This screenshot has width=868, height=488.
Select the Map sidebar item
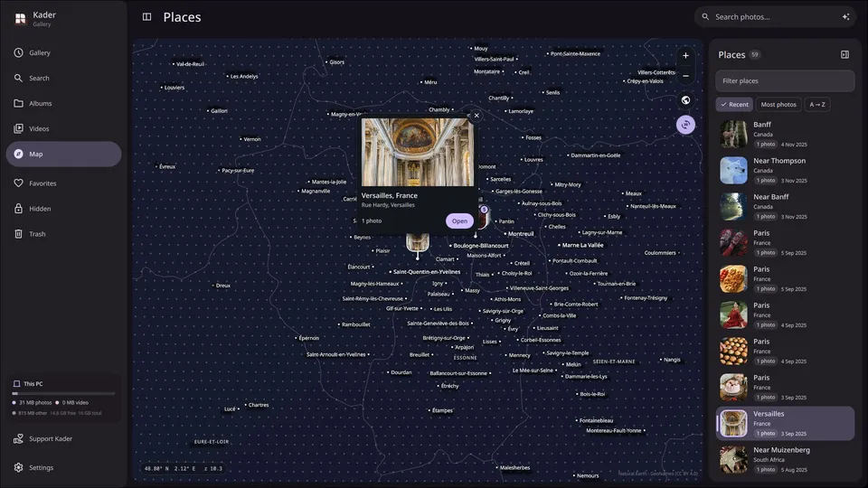coord(63,154)
